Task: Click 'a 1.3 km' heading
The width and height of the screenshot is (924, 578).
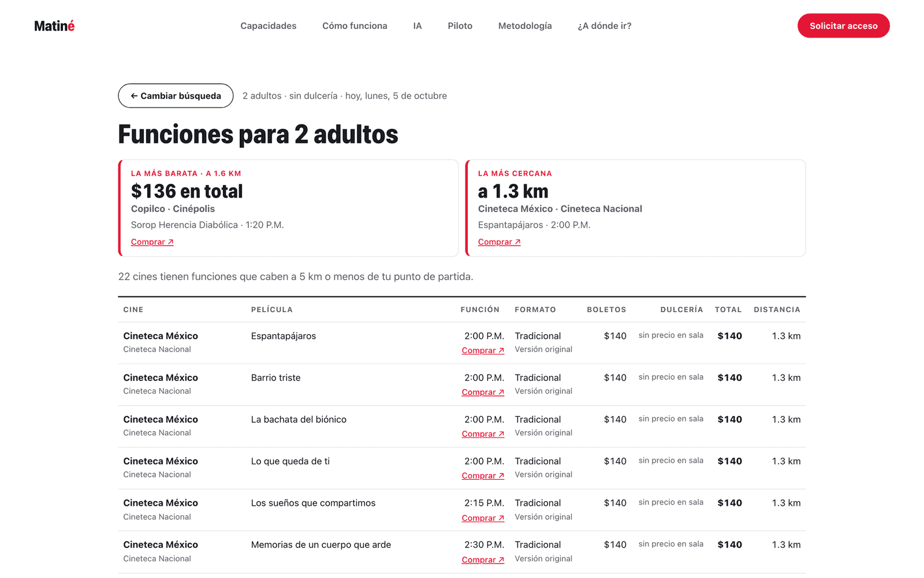Action: [513, 191]
